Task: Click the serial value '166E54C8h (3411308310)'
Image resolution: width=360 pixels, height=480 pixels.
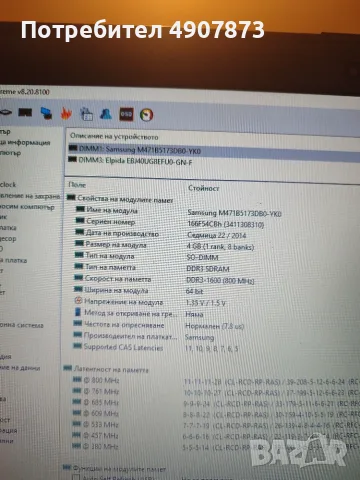Action: click(x=225, y=224)
